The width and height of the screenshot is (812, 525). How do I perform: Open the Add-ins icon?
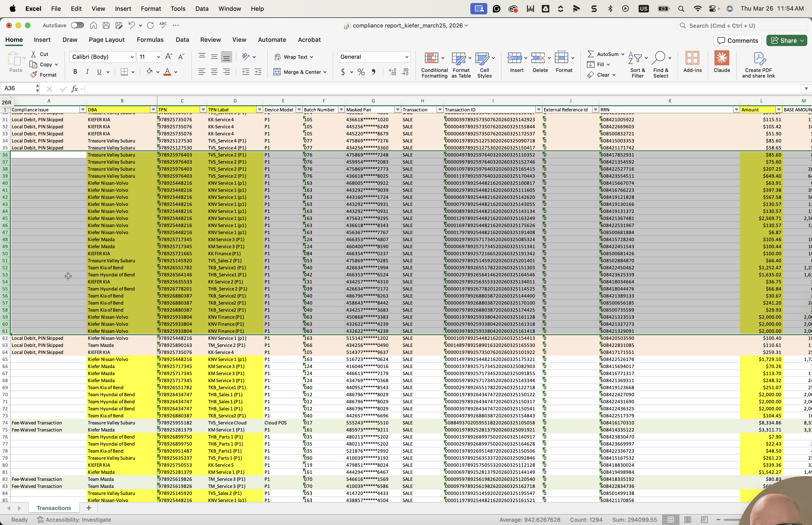click(692, 62)
